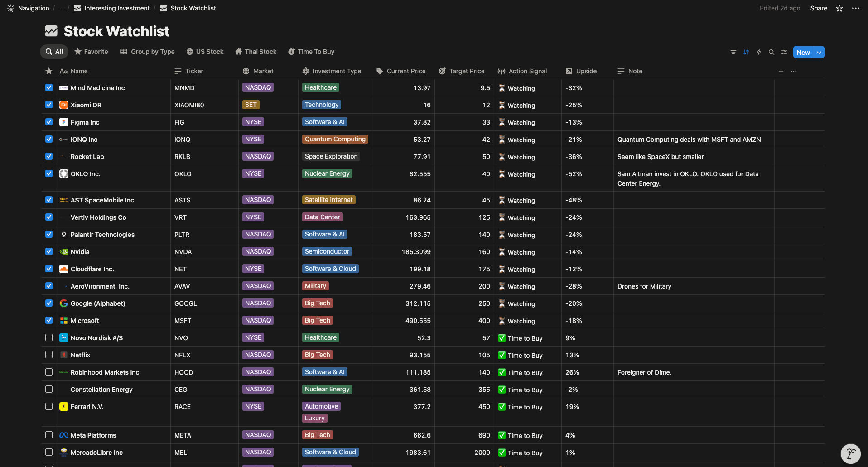Open Interesting Investment breadcrumb link

[112, 8]
